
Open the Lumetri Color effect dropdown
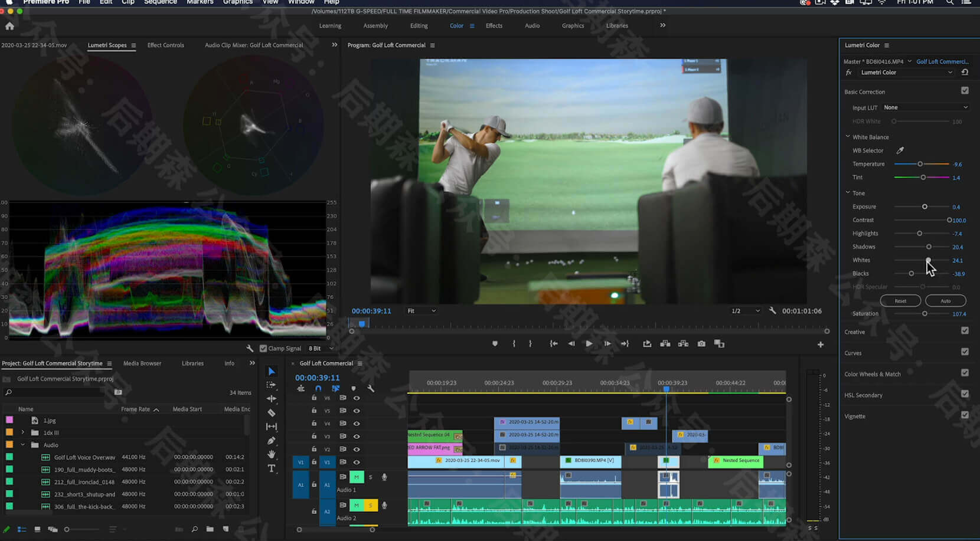pos(906,73)
